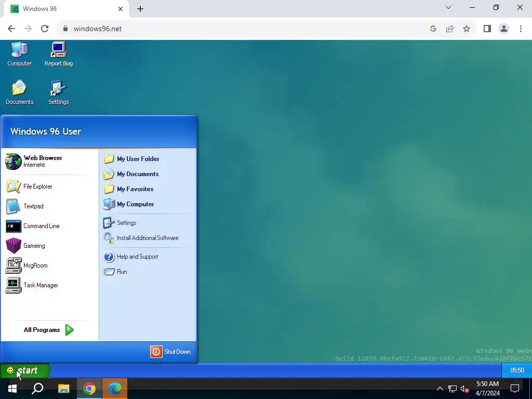The image size is (532, 399).
Task: Click the address bar showing windows96.net
Action: click(x=244, y=29)
